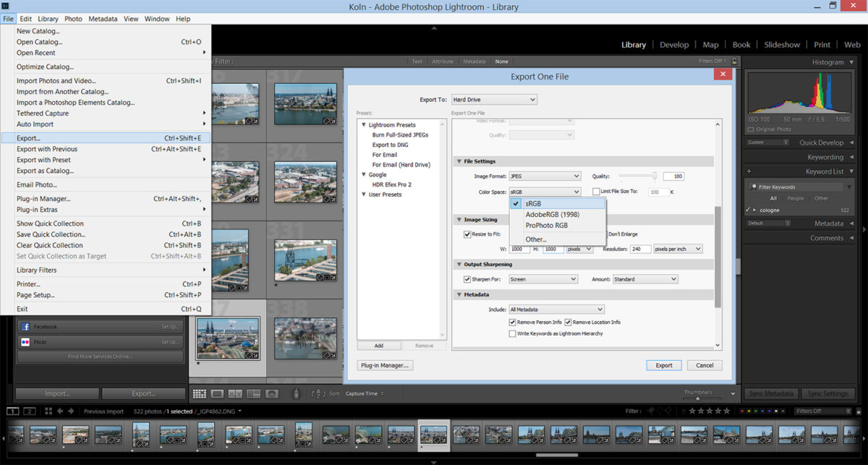Screen dimensions: 868x465
Task: Select the Painter spray can tool
Action: tap(295, 394)
